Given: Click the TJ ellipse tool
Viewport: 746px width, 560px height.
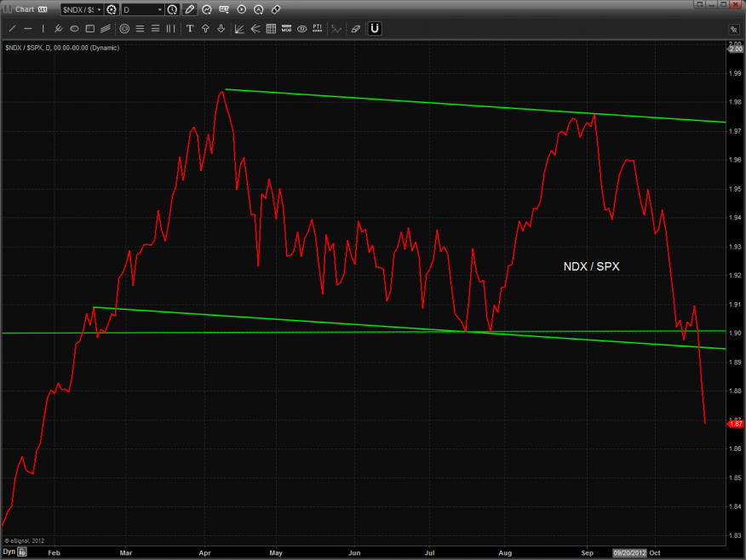Looking at the screenshot, I should point(301,29).
